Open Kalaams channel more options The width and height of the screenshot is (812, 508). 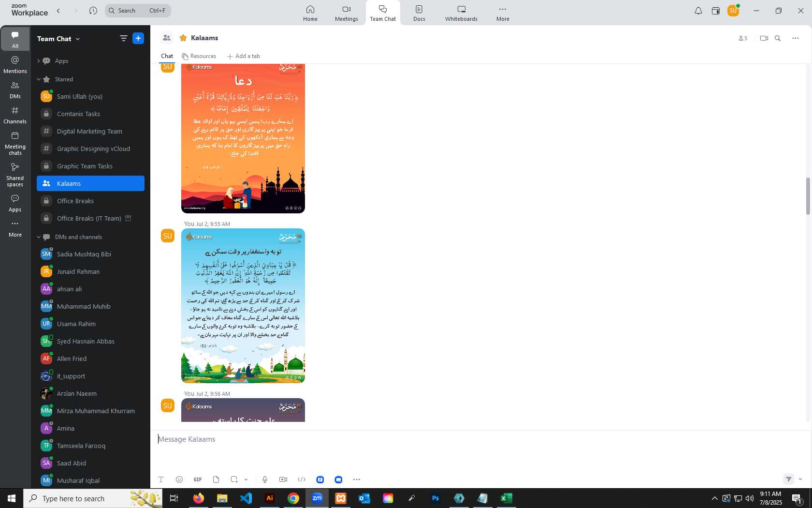coord(796,38)
